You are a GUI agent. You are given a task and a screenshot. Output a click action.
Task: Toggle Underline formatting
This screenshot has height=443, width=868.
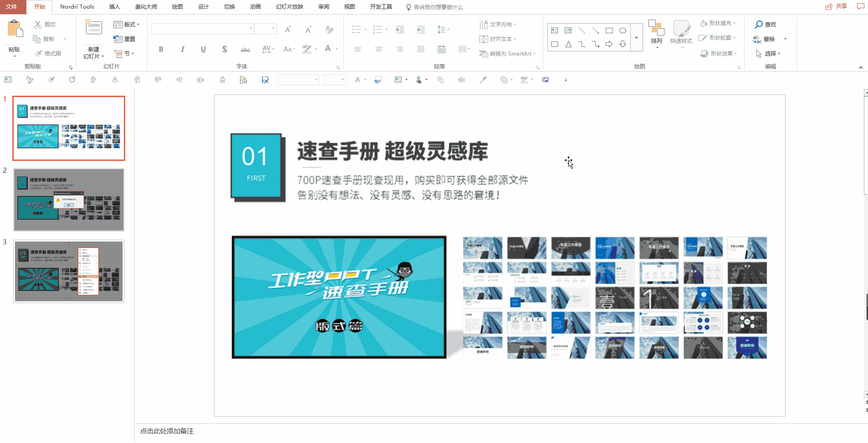tap(203, 49)
